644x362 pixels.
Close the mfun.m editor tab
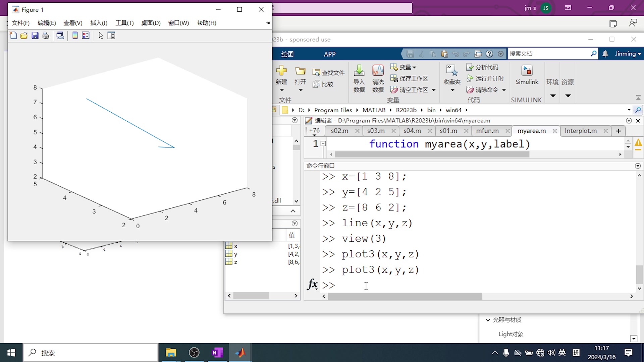507,131
